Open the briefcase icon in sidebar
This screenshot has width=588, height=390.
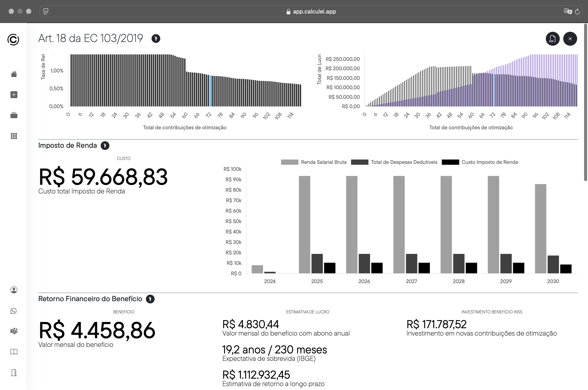coord(14,115)
